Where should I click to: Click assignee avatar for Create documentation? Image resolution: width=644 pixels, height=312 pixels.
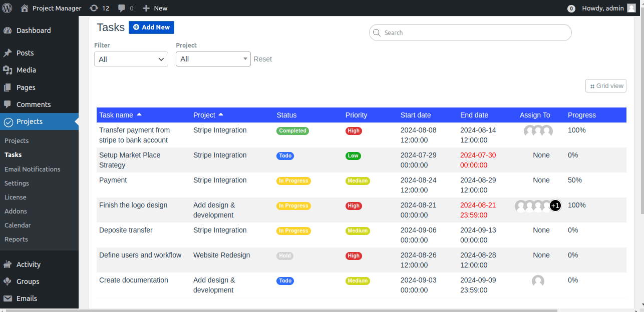click(x=538, y=281)
